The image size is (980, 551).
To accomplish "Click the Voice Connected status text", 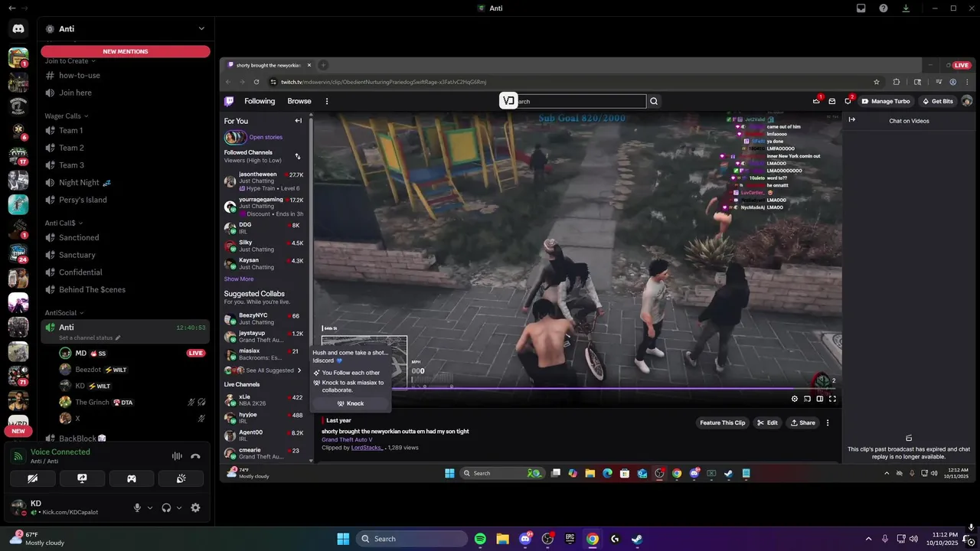I will pyautogui.click(x=60, y=452).
